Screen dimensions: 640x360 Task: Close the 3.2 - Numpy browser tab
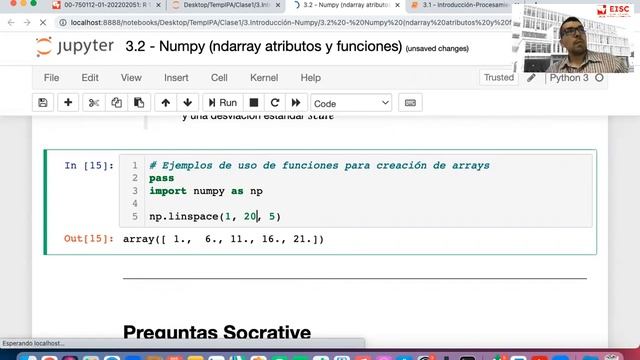[398, 5]
